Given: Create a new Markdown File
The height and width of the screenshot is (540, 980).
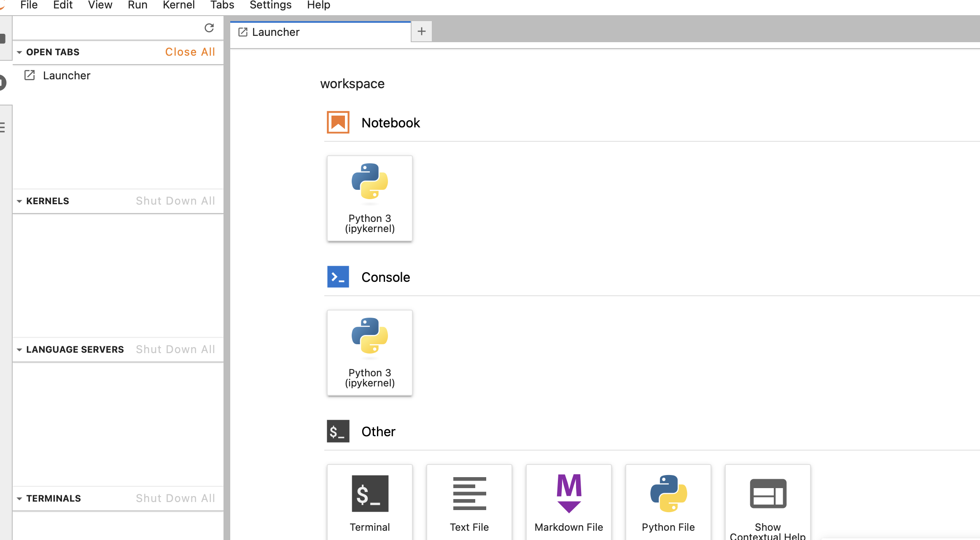Looking at the screenshot, I should pyautogui.click(x=568, y=502).
